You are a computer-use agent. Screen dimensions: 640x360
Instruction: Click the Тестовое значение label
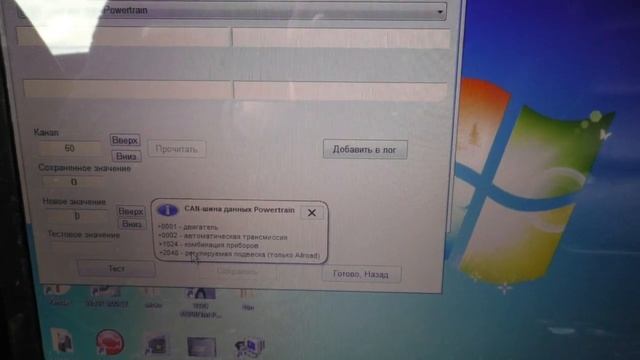point(84,234)
